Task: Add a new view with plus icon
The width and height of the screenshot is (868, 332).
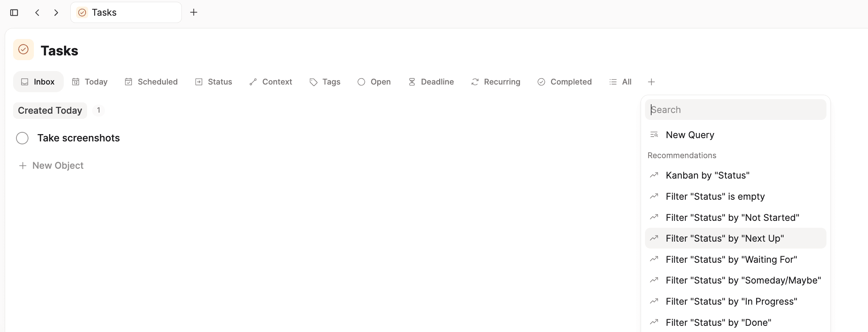Action: pyautogui.click(x=652, y=82)
